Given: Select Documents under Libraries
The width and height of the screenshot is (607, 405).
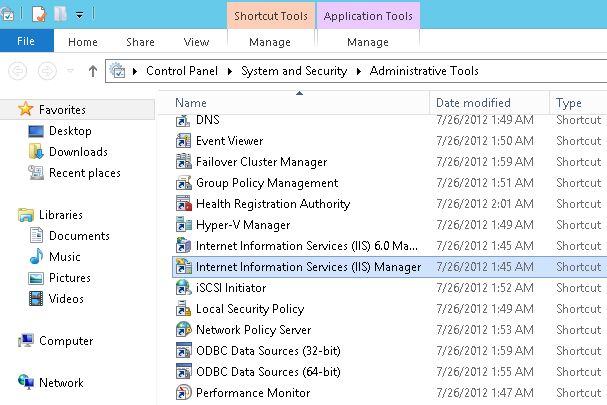Looking at the screenshot, I should [x=79, y=235].
